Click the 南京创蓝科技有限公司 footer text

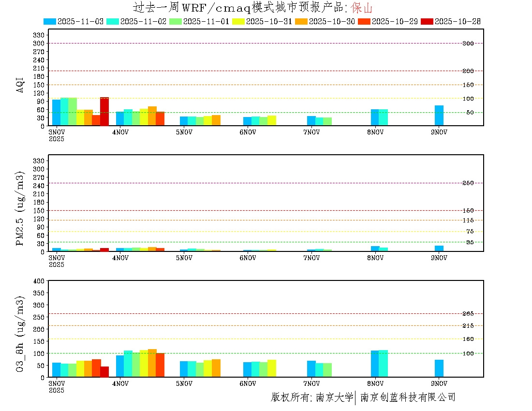coord(408,397)
